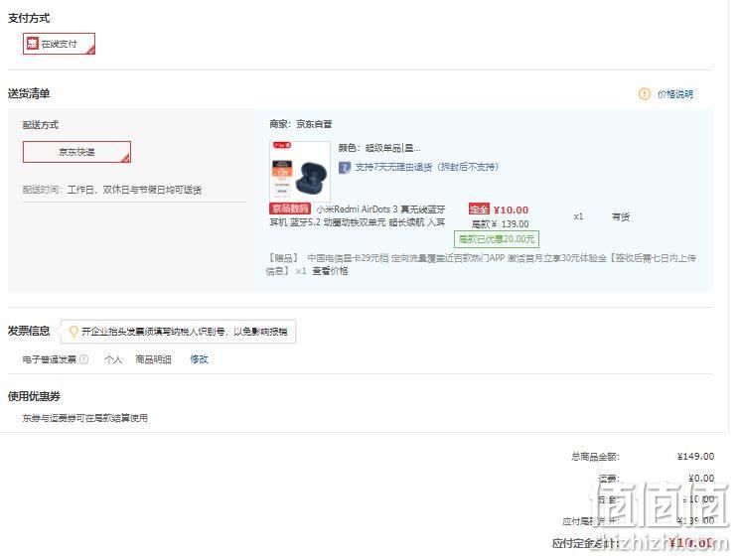Screen dimensions: 738x560
Task: Click 修改 to edit invoice info
Action: [199, 359]
